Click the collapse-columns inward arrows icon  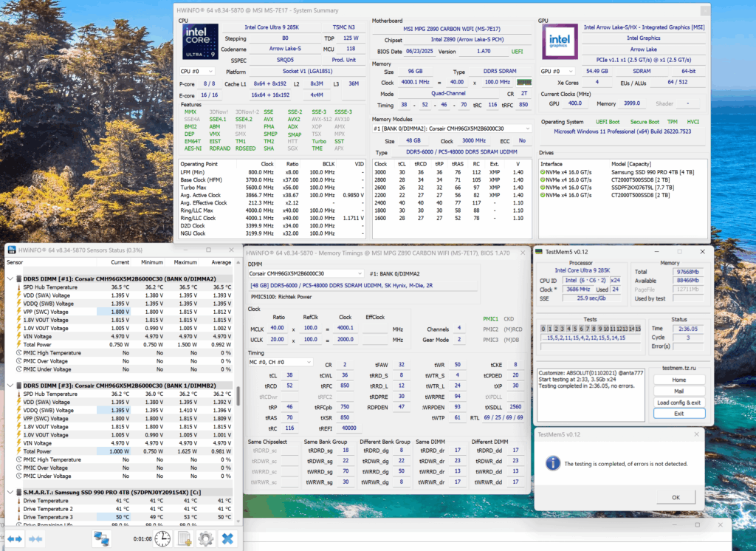tap(35, 539)
